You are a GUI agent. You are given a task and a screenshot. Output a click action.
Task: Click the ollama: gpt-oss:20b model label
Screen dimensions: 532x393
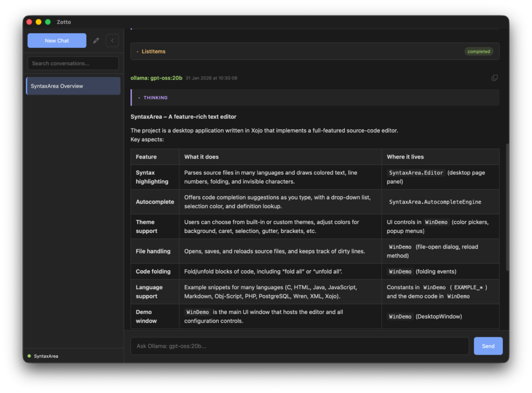point(156,78)
